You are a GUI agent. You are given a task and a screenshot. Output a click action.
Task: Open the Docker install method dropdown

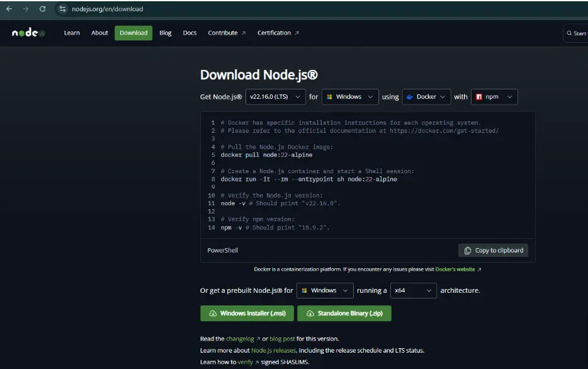click(x=426, y=97)
